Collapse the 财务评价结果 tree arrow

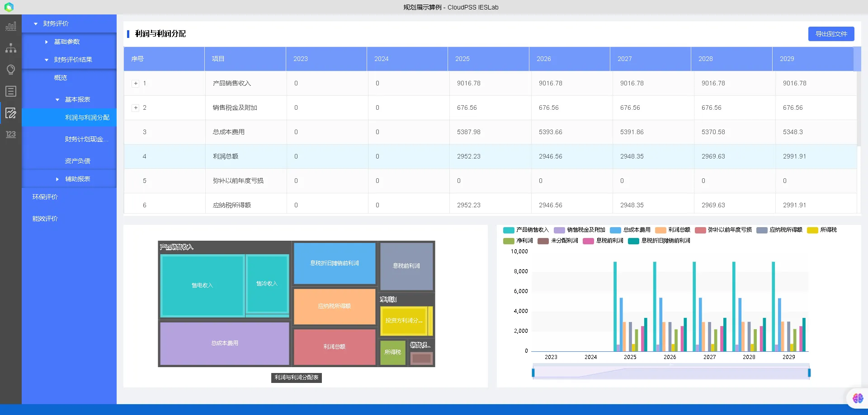[47, 60]
